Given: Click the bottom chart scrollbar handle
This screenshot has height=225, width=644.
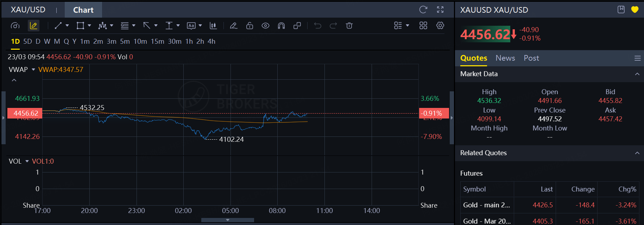Looking at the screenshot, I should pyautogui.click(x=228, y=220).
